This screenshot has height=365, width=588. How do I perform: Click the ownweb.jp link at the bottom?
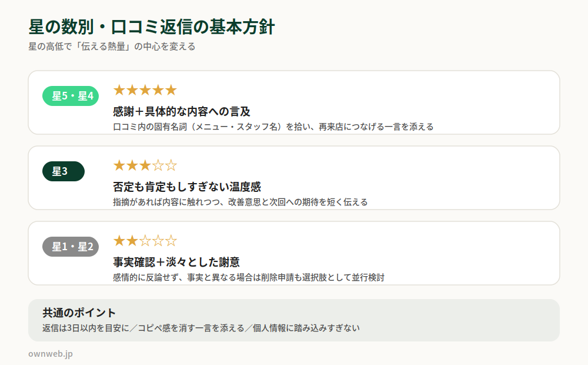pos(51,354)
